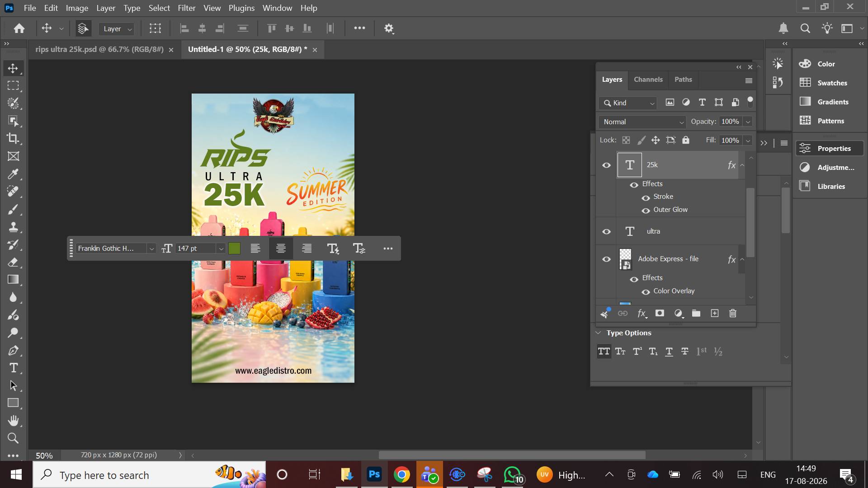Open the Filter menu
The image size is (868, 488).
point(186,8)
